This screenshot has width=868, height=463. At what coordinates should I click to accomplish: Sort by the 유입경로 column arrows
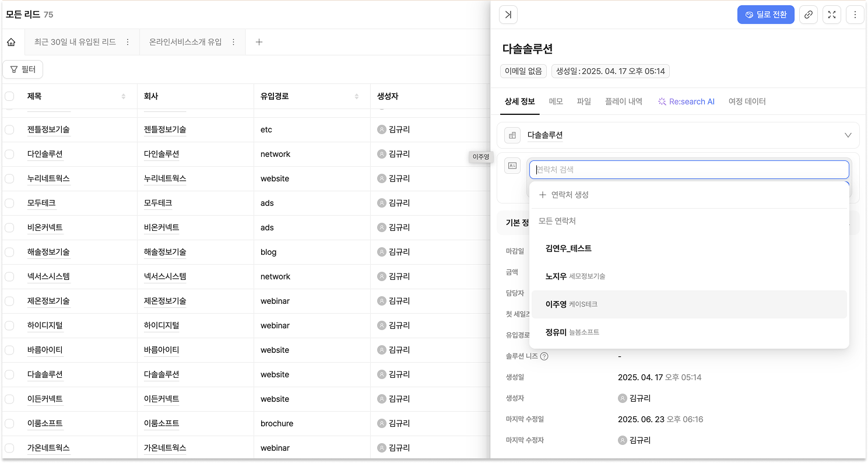pyautogui.click(x=357, y=96)
